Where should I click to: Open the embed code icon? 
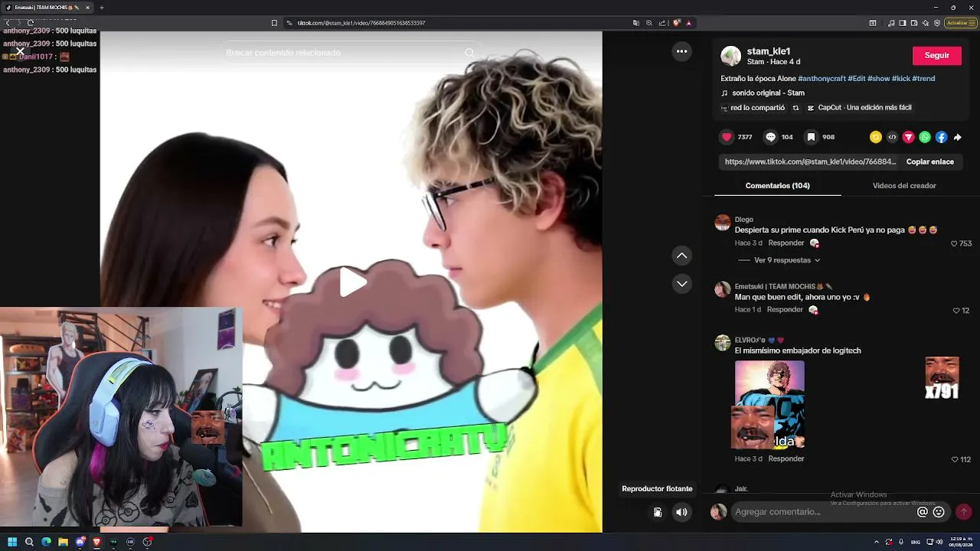coord(892,137)
